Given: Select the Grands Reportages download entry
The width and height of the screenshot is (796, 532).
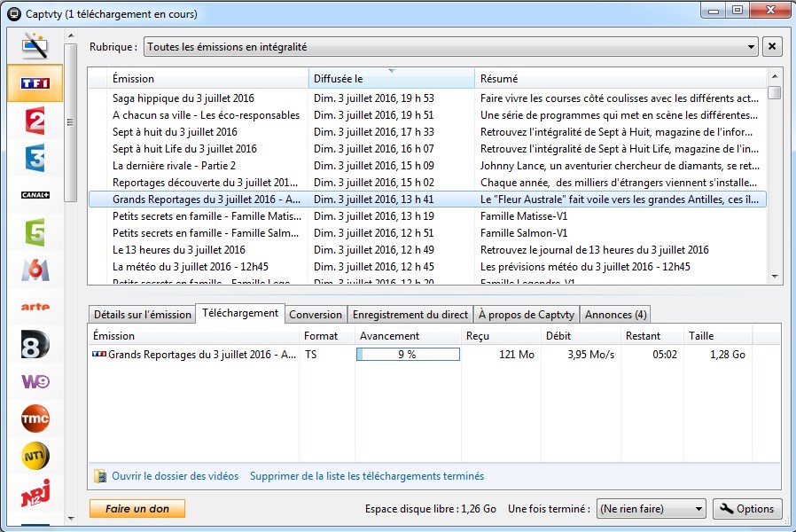Looking at the screenshot, I should coord(421,355).
